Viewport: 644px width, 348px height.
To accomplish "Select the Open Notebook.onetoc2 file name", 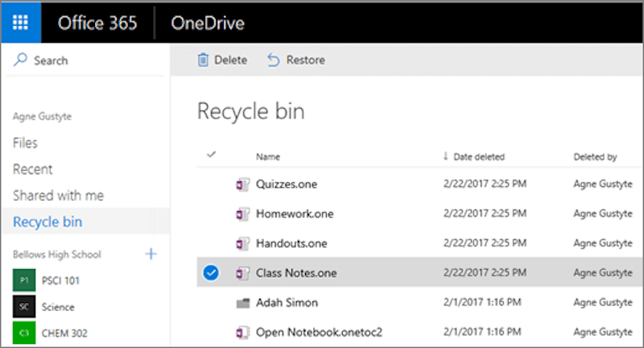I will point(319,332).
